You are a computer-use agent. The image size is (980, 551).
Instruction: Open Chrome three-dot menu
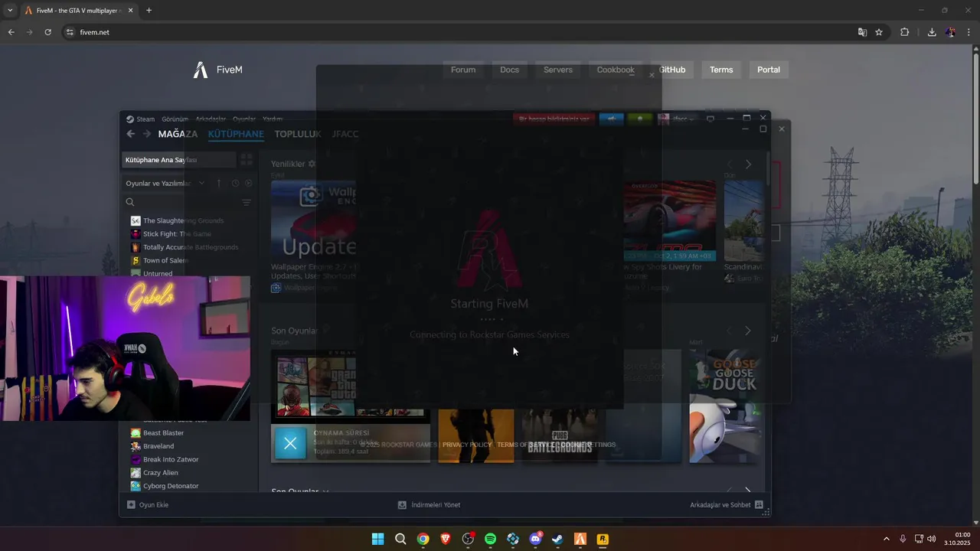tap(969, 32)
